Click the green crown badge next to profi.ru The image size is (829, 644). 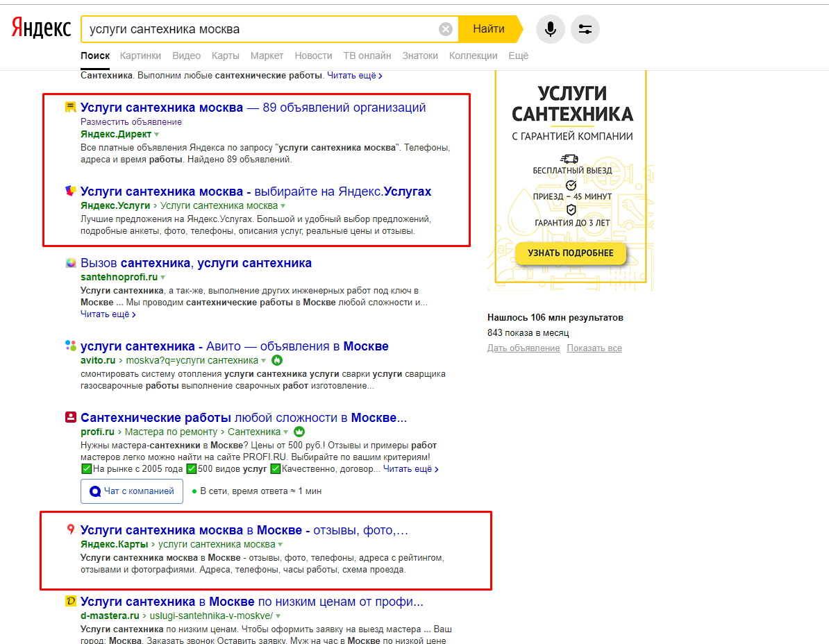[299, 432]
